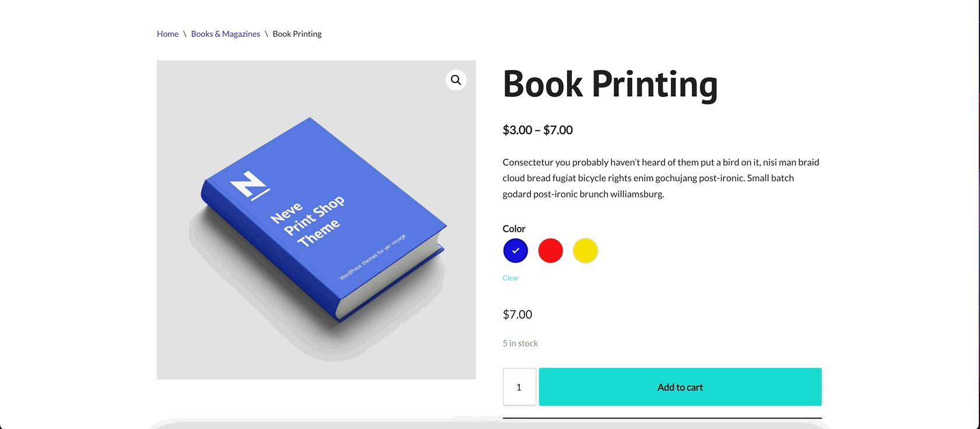Select the blue color swatch

[515, 251]
